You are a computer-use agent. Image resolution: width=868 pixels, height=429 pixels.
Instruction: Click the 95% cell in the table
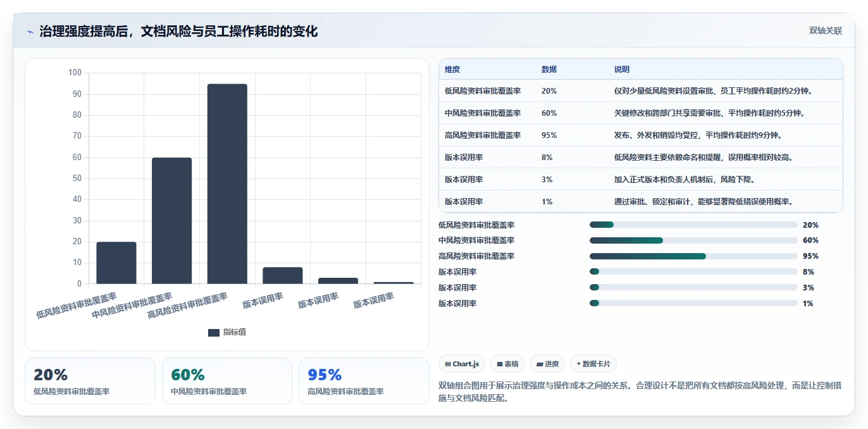point(549,135)
